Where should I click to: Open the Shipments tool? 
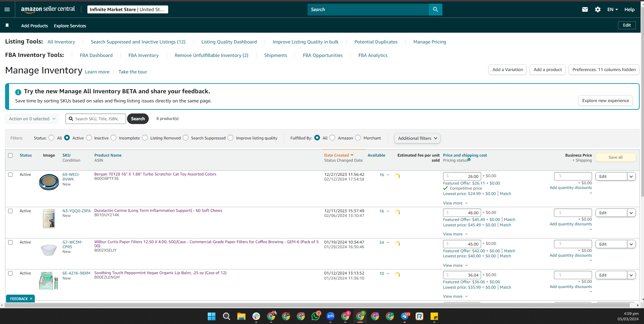275,55
